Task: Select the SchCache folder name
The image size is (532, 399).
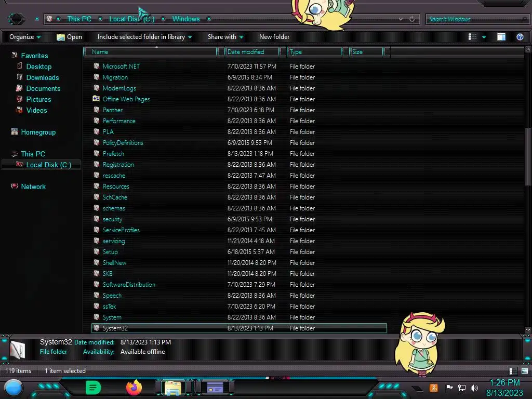Action: pos(115,197)
